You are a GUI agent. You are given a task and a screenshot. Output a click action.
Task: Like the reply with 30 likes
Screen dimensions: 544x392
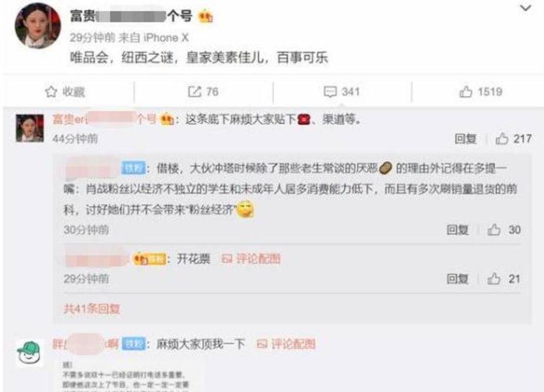click(x=494, y=230)
